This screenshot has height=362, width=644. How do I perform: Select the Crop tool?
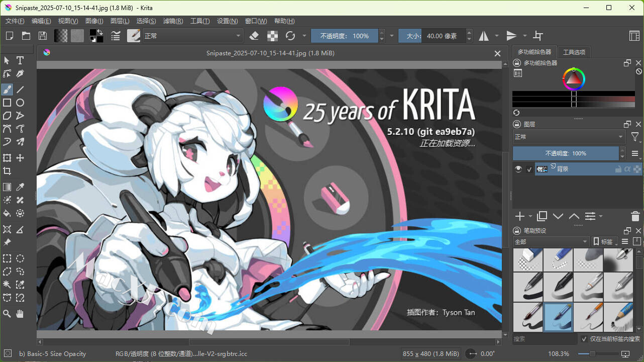pyautogui.click(x=7, y=171)
